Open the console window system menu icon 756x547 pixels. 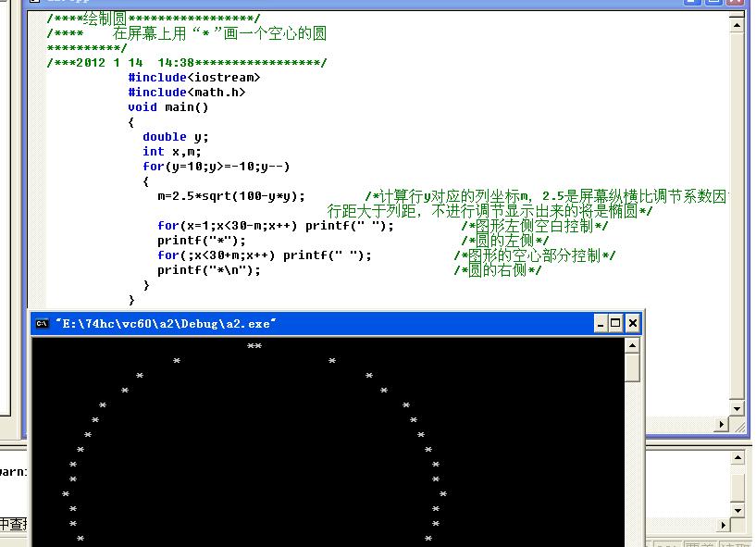(x=43, y=324)
